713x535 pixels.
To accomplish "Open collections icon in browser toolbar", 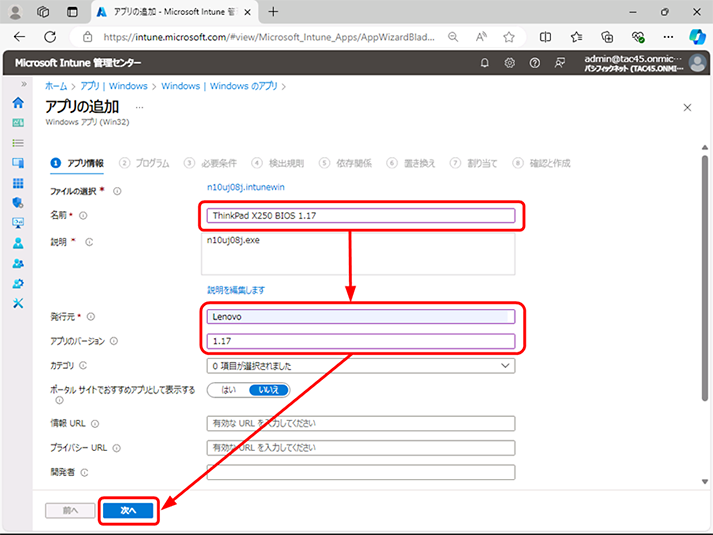I will (x=607, y=37).
